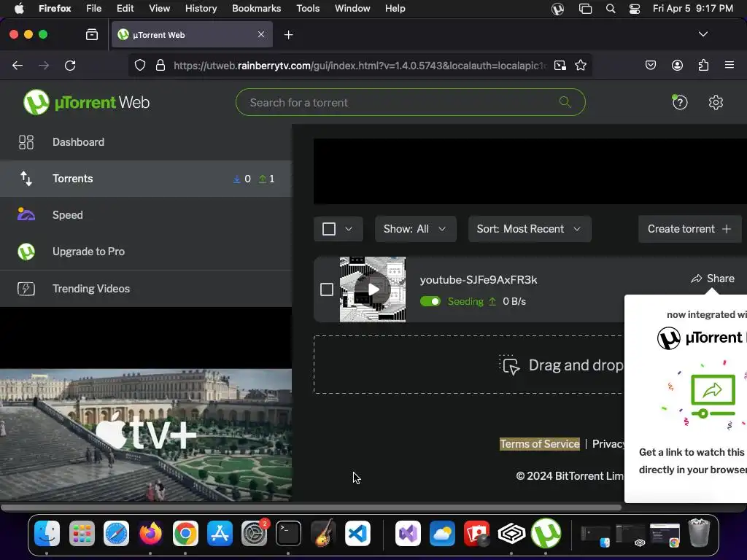
Task: Open µTorrent Web help icon
Action: coord(680,102)
